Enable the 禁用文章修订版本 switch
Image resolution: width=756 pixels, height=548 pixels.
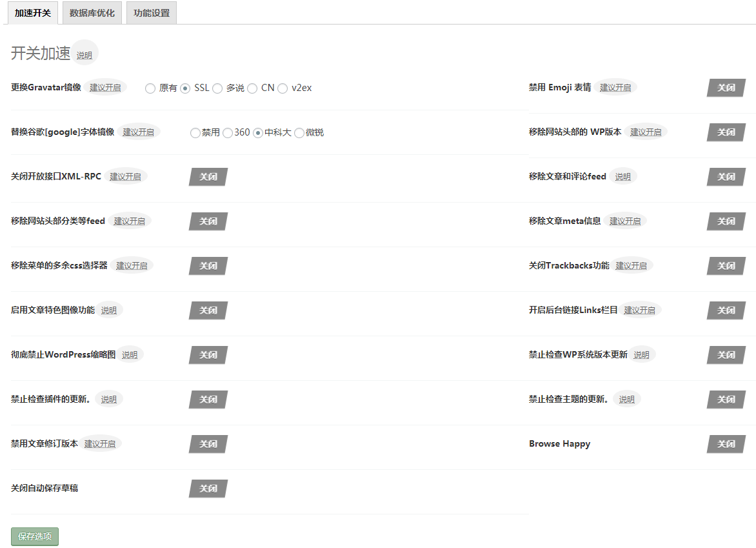[x=208, y=444]
